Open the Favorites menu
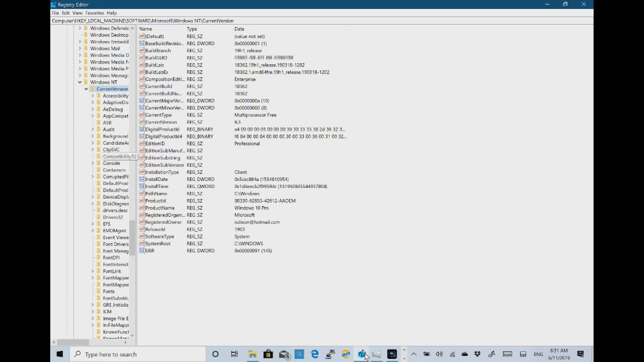 click(95, 13)
